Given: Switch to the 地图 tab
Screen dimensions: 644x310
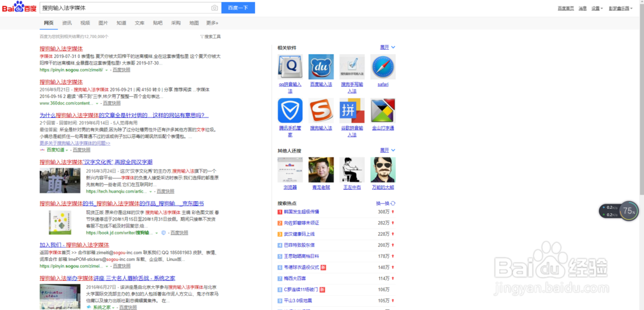Looking at the screenshot, I should [194, 23].
